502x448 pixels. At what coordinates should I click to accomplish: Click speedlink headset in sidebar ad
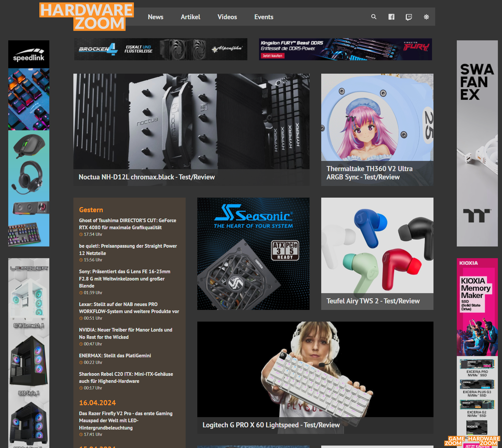tap(27, 177)
